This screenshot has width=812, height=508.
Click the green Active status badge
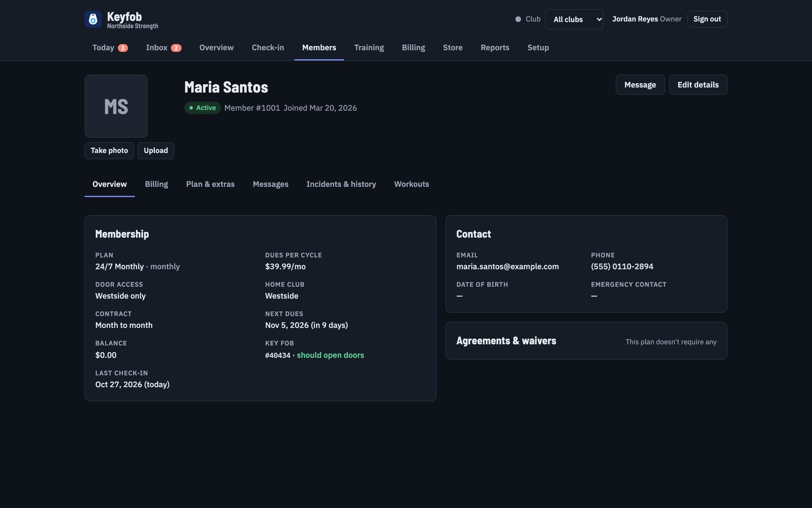tap(202, 108)
